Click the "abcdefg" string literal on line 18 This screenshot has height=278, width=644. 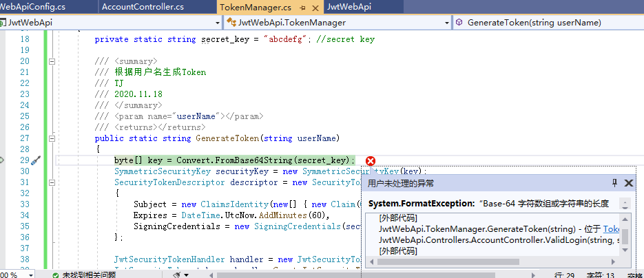(287, 39)
